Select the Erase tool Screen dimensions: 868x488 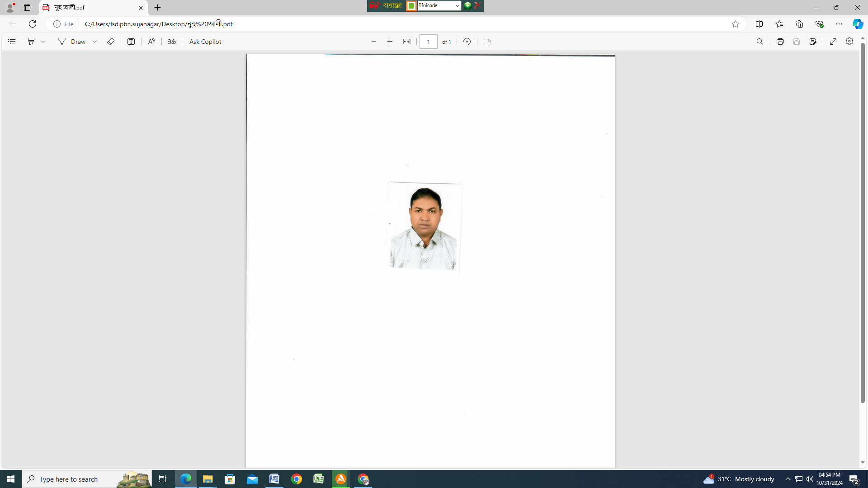[x=110, y=42]
